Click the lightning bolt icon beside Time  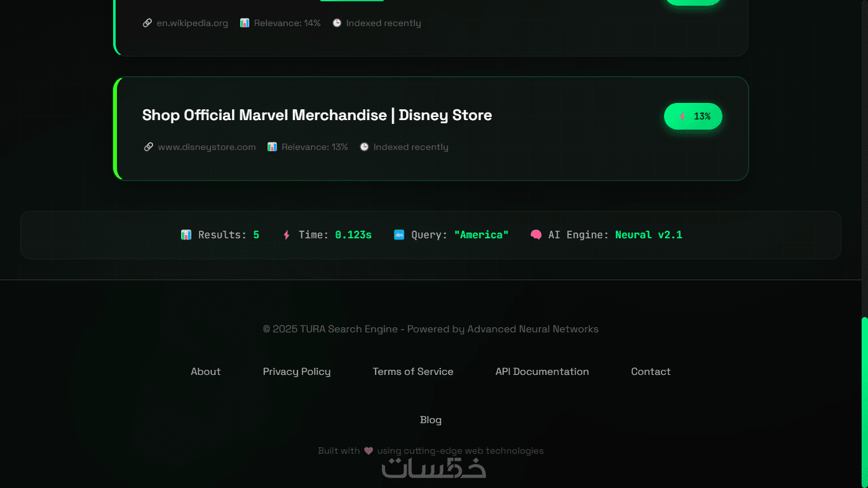(287, 234)
